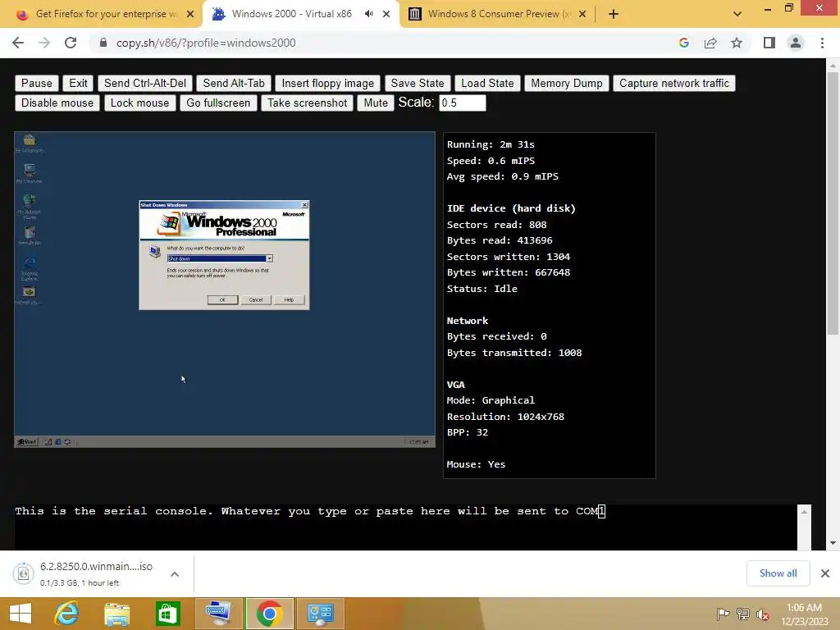The height and width of the screenshot is (630, 840).
Task: Reload the copy.sh page
Action: point(71,43)
